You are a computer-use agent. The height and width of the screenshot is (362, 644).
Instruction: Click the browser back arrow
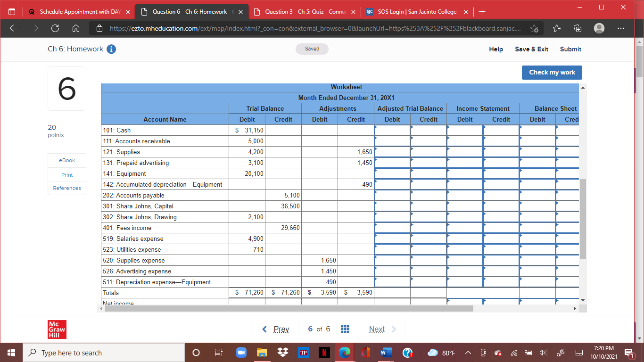tap(14, 29)
